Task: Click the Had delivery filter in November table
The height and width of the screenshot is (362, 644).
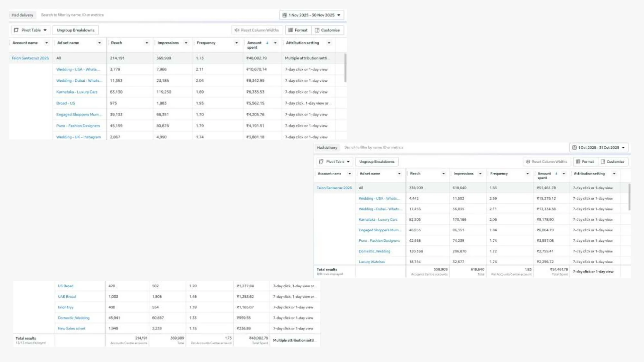Action: pos(22,15)
